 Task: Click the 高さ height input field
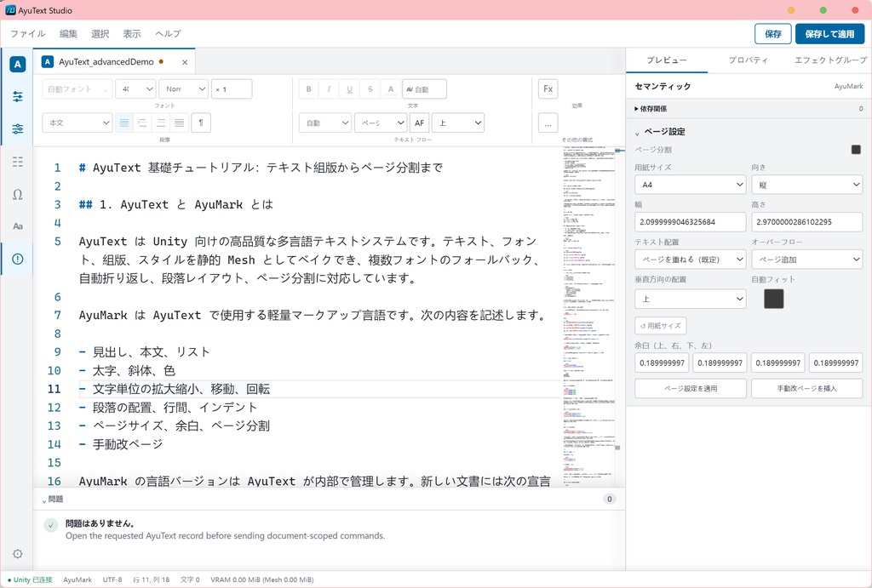pyautogui.click(x=807, y=222)
